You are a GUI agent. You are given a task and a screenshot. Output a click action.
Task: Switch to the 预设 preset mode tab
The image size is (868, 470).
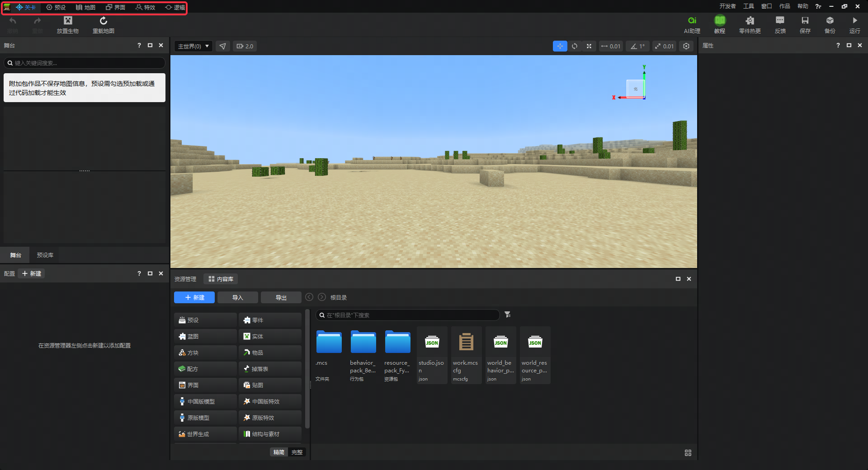click(x=56, y=7)
